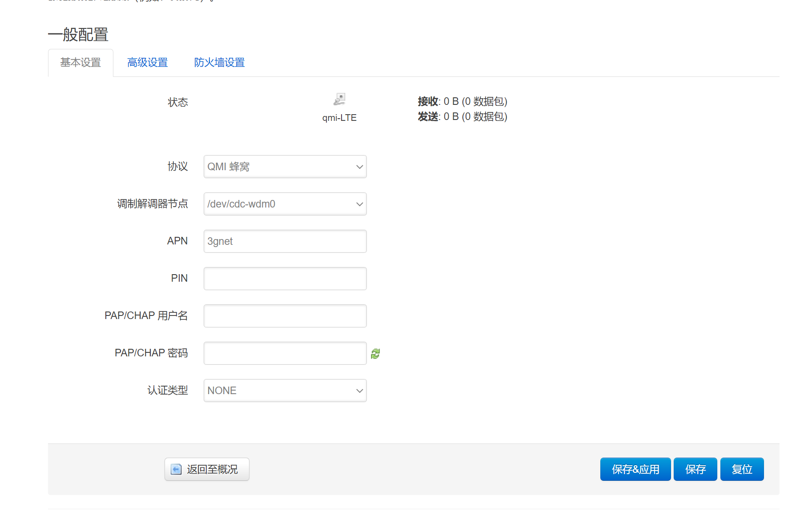The width and height of the screenshot is (812, 511).
Task: Toggle password visibility with green arrows icon
Action: point(375,354)
